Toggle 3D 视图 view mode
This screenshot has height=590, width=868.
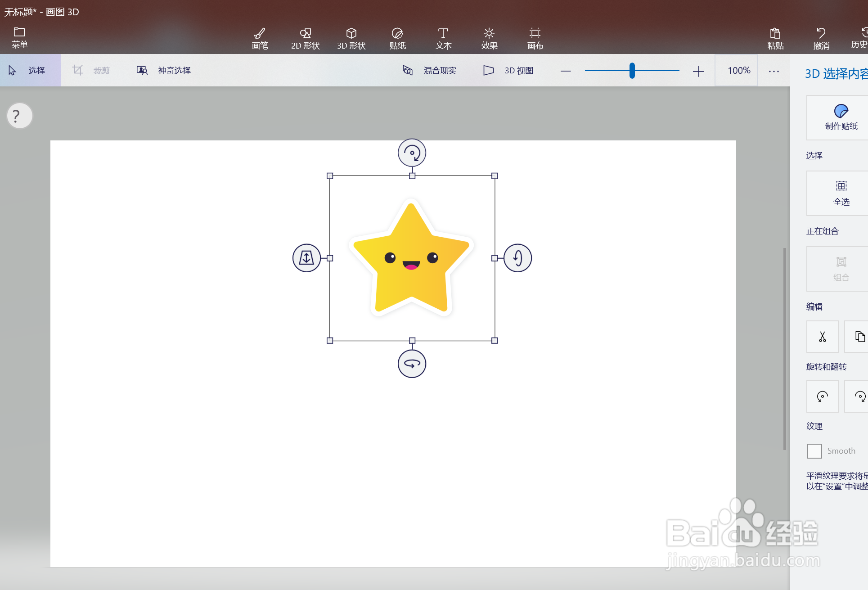(508, 71)
